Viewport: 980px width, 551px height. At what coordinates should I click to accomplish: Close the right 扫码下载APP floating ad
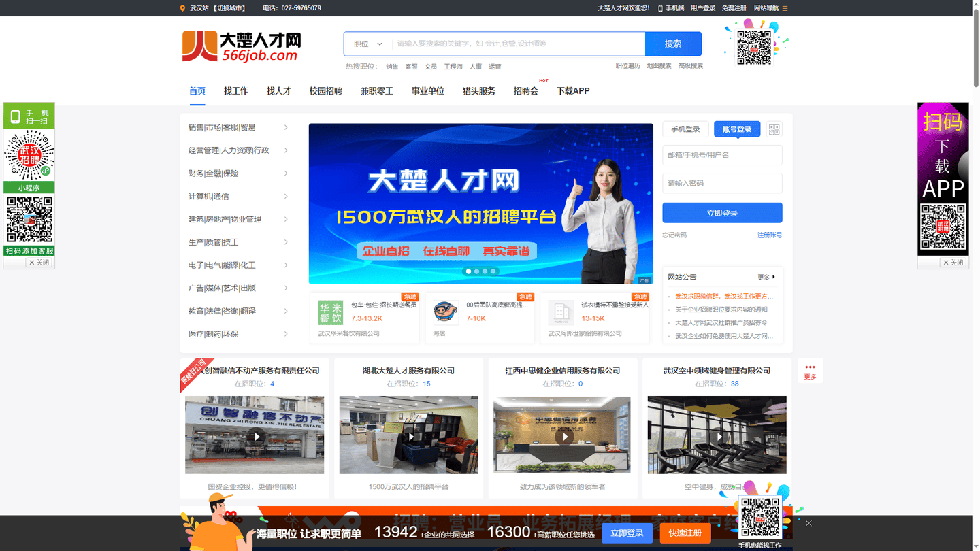coord(953,263)
